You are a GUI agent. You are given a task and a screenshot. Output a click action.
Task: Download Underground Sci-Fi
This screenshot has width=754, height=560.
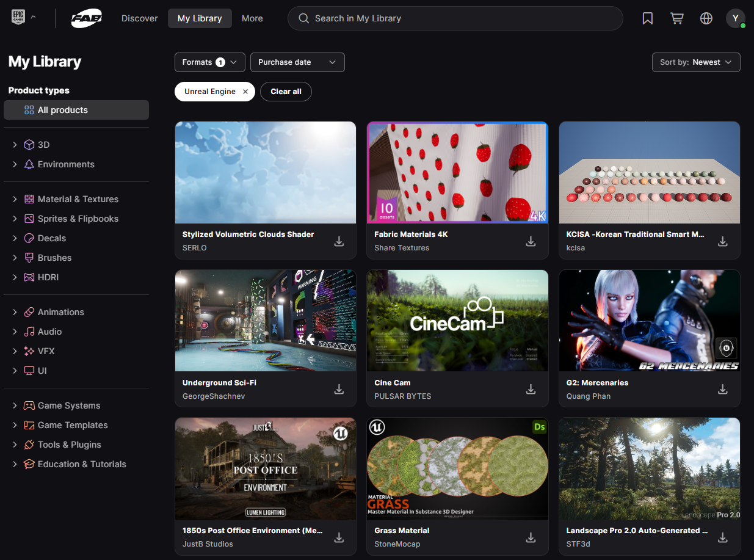339,390
